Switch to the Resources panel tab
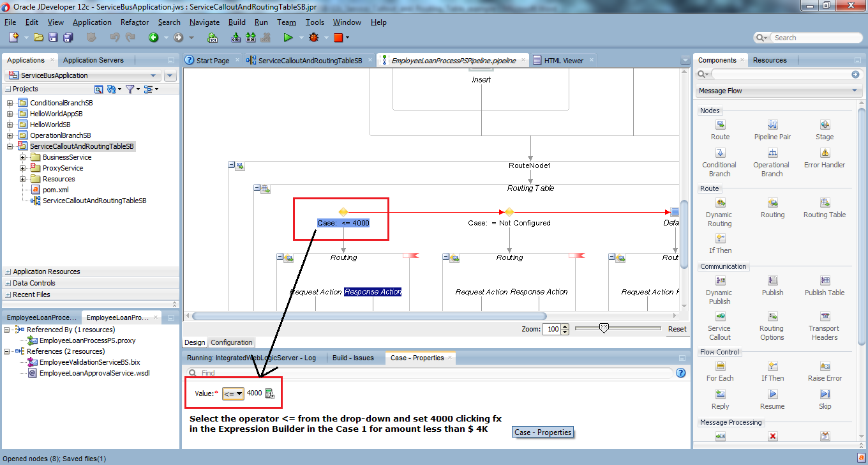868x465 pixels. click(770, 60)
